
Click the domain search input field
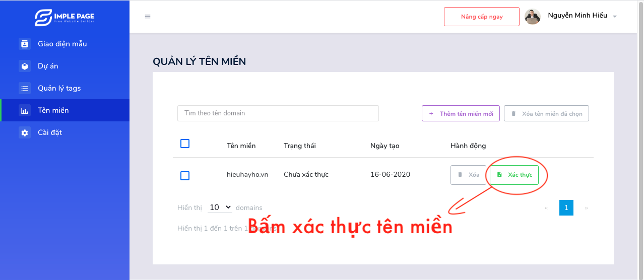(x=278, y=113)
